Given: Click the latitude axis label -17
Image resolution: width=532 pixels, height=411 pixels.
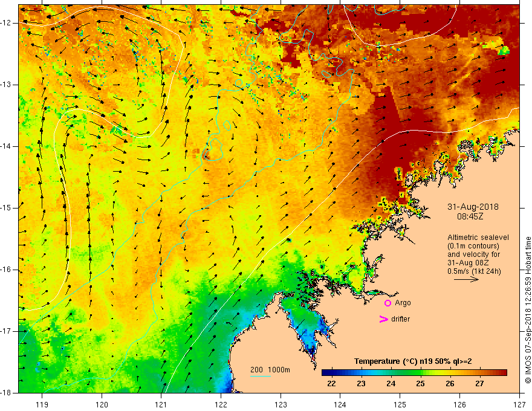Looking at the screenshot, I should pos(6,331).
